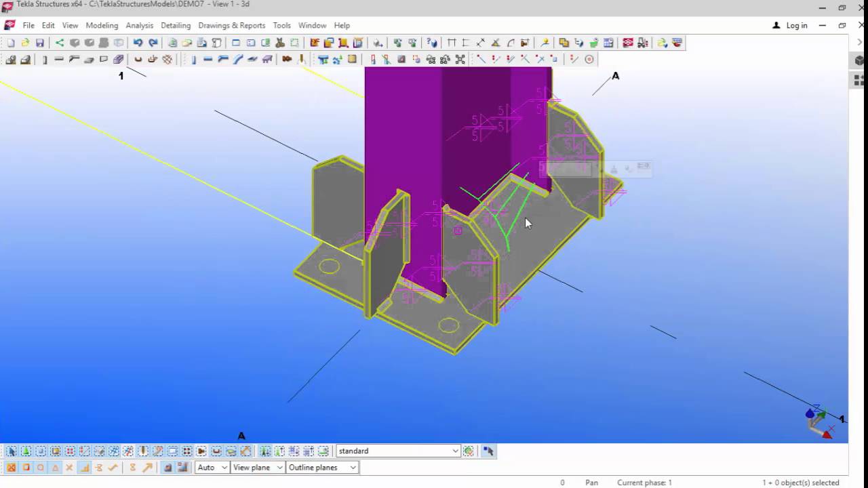Open the components cube icon in side pane
868x488 pixels.
point(859,61)
